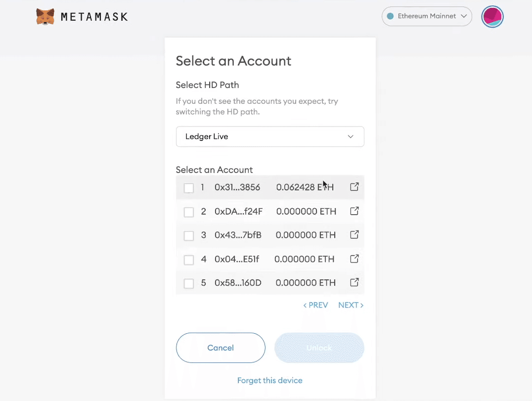Mark the checkbox for account 5

[x=188, y=283]
